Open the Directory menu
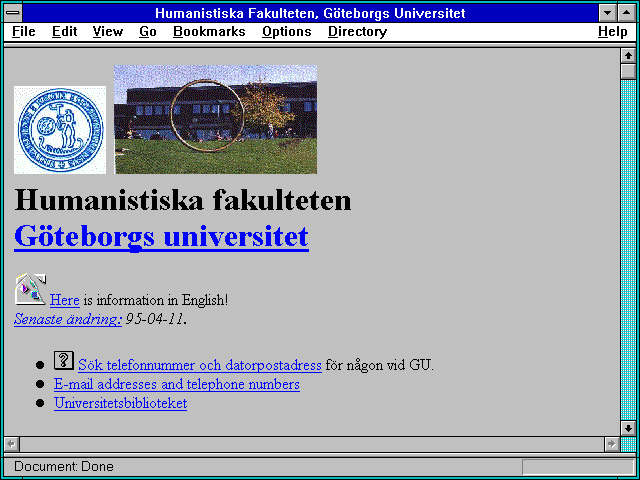 pos(357,32)
